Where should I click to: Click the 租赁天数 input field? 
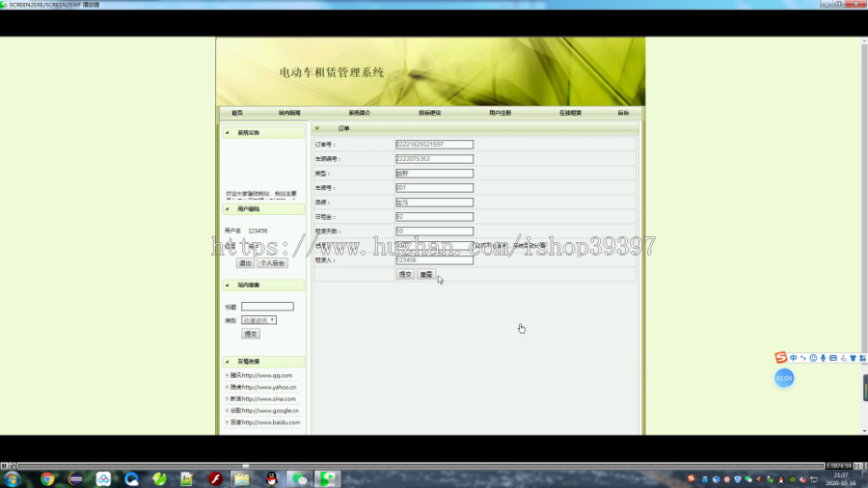(435, 231)
